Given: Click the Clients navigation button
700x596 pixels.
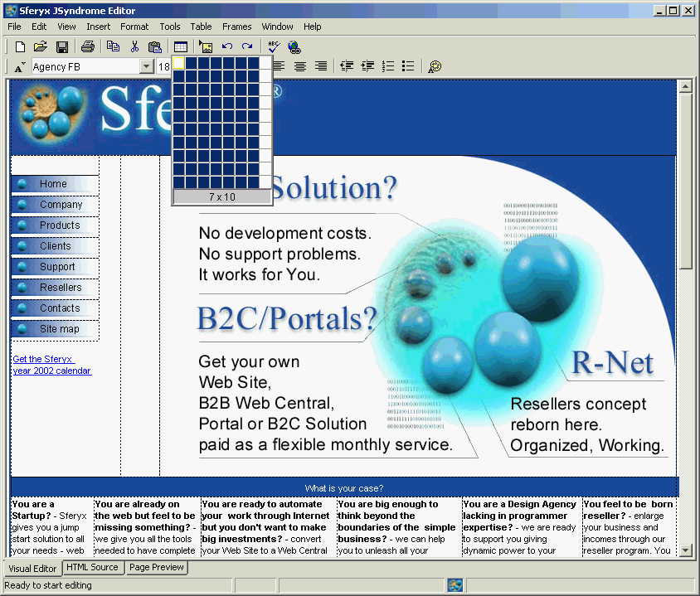Looking at the screenshot, I should click(x=55, y=246).
